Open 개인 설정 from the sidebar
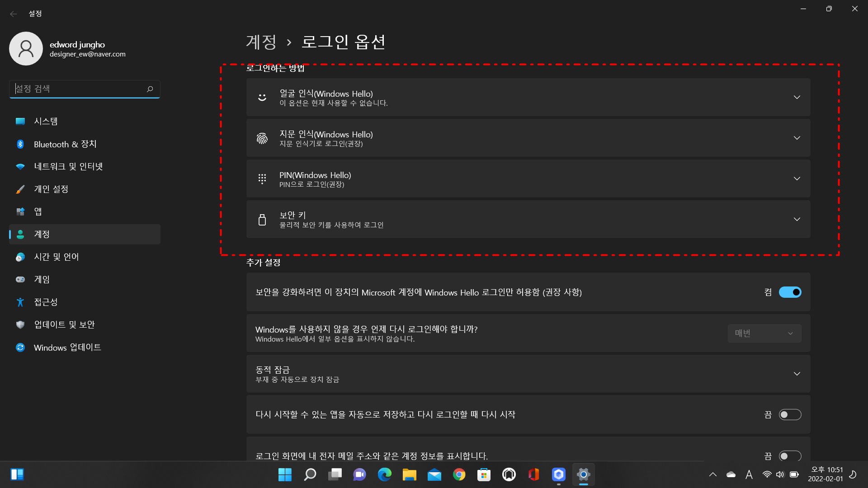Screen dimensions: 868x488 pyautogui.click(x=52, y=189)
